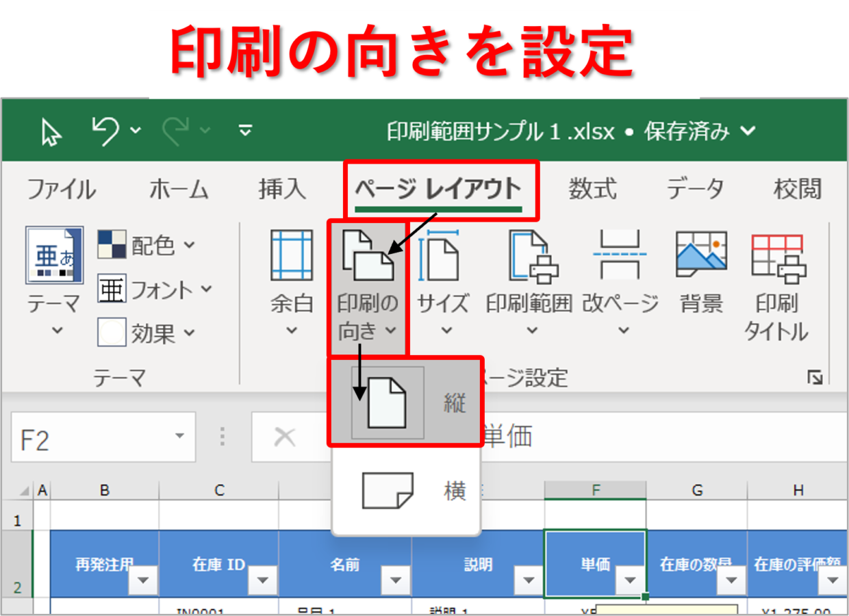
Task: Open the サイズ paper size menu
Action: [444, 284]
